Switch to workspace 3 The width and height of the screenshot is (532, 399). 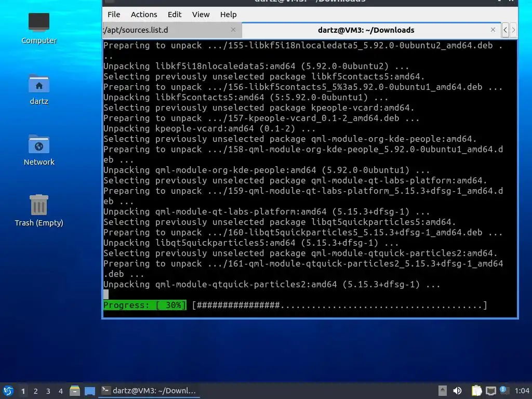(48, 391)
